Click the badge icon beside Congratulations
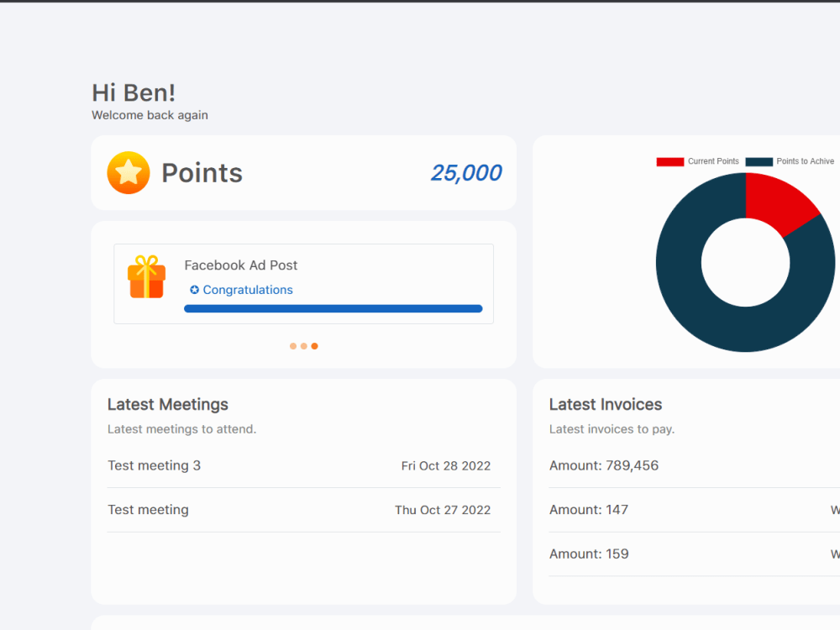 (x=193, y=290)
